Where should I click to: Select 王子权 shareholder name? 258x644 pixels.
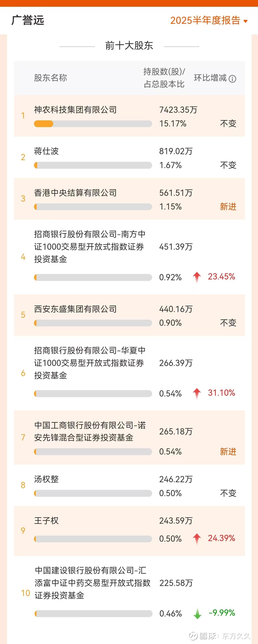coord(46,521)
